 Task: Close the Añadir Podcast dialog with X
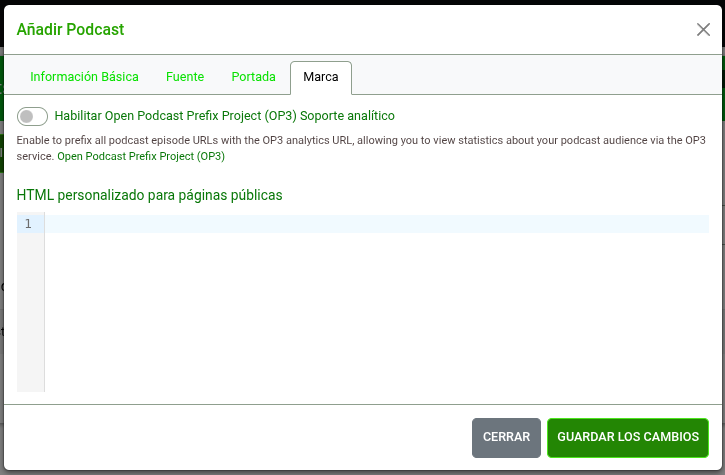click(703, 29)
